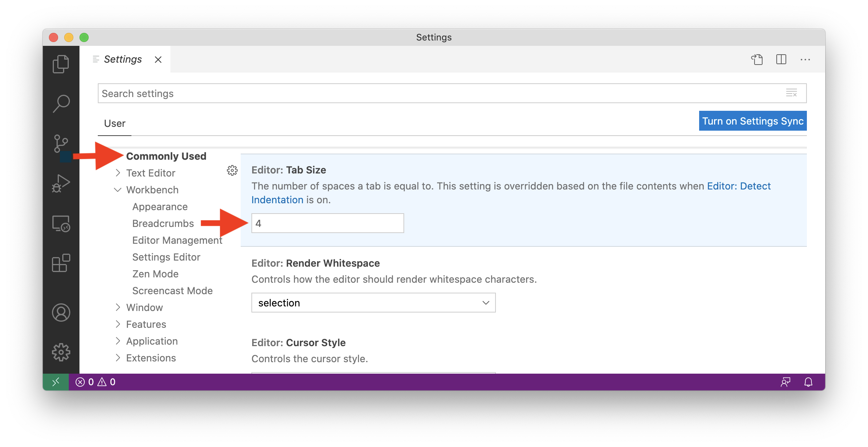This screenshot has width=868, height=447.
Task: Select Zen Mode in settings tree
Action: click(x=155, y=274)
